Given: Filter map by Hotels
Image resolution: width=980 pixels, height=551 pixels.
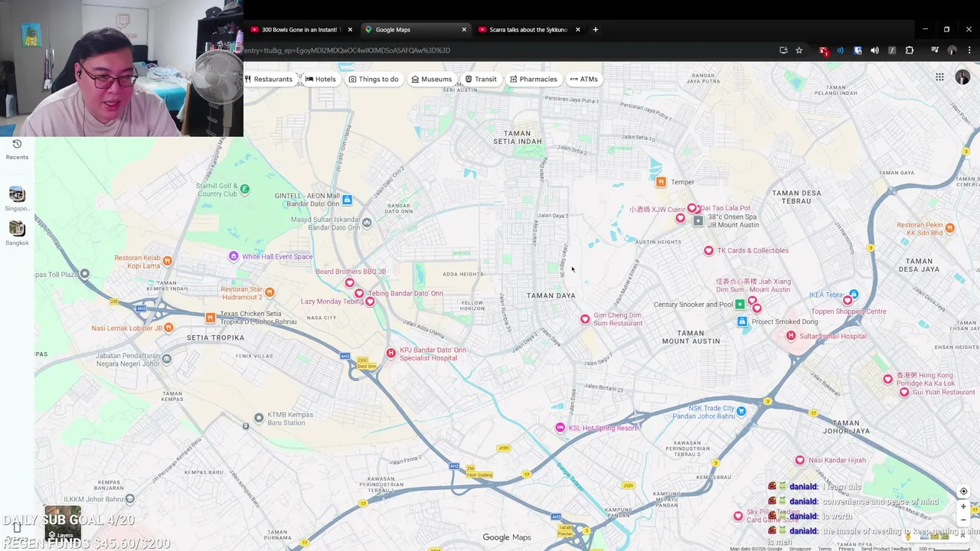Looking at the screenshot, I should [321, 79].
